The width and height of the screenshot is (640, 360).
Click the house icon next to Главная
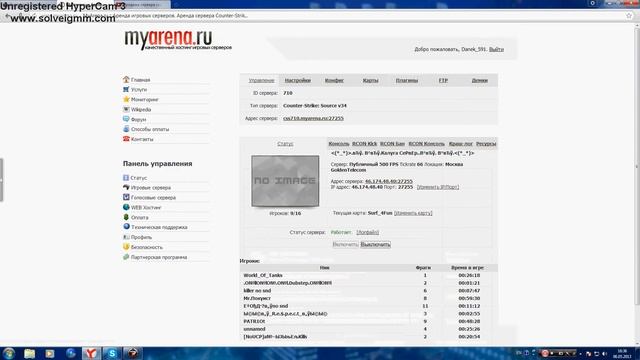pos(126,79)
